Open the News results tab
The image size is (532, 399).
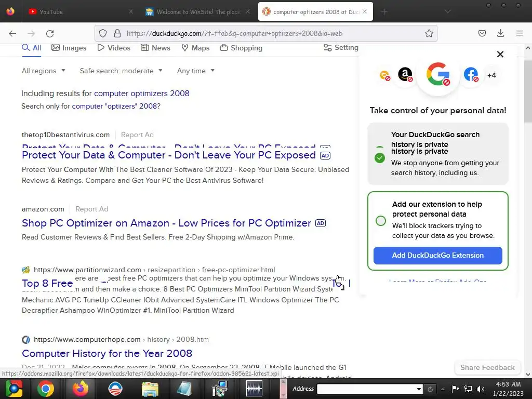[155, 48]
